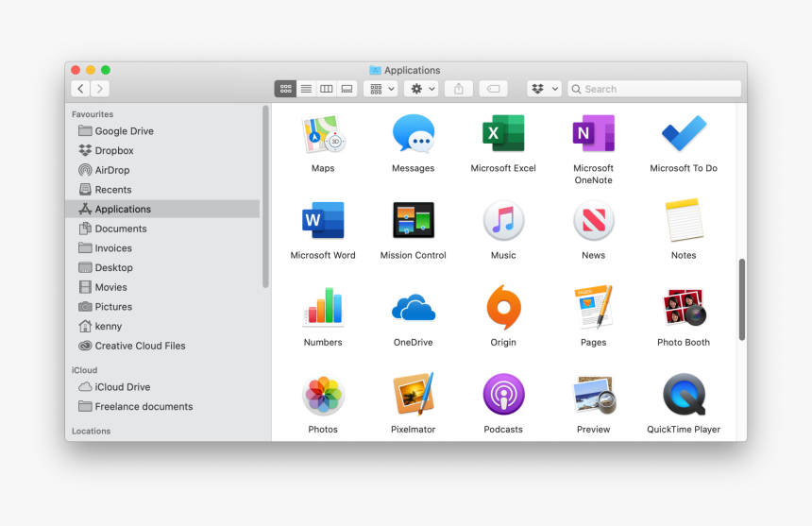Image resolution: width=812 pixels, height=526 pixels.
Task: Select the Photo Booth icon
Action: 684,307
